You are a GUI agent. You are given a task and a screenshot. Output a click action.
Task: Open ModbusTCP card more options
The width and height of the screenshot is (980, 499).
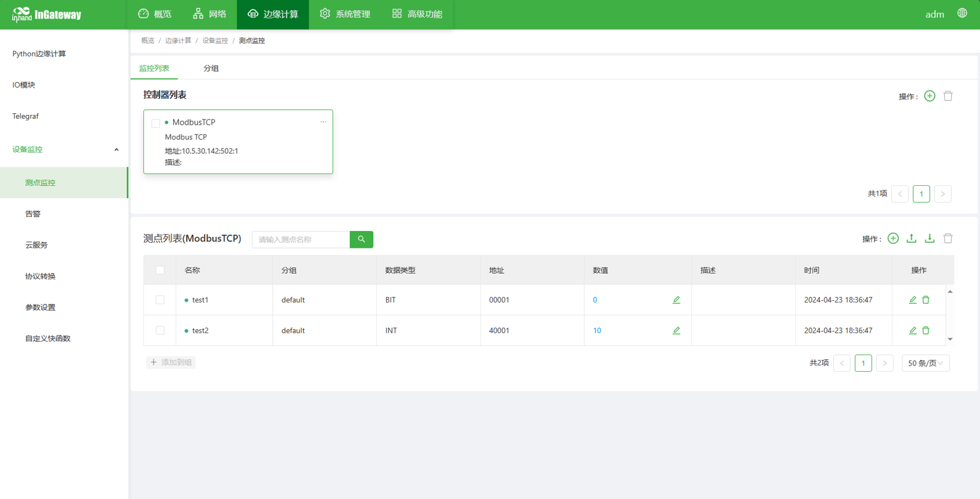(323, 122)
